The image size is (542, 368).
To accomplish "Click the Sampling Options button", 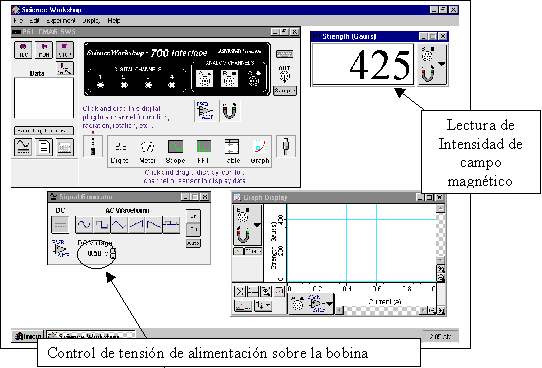I will point(44,131).
